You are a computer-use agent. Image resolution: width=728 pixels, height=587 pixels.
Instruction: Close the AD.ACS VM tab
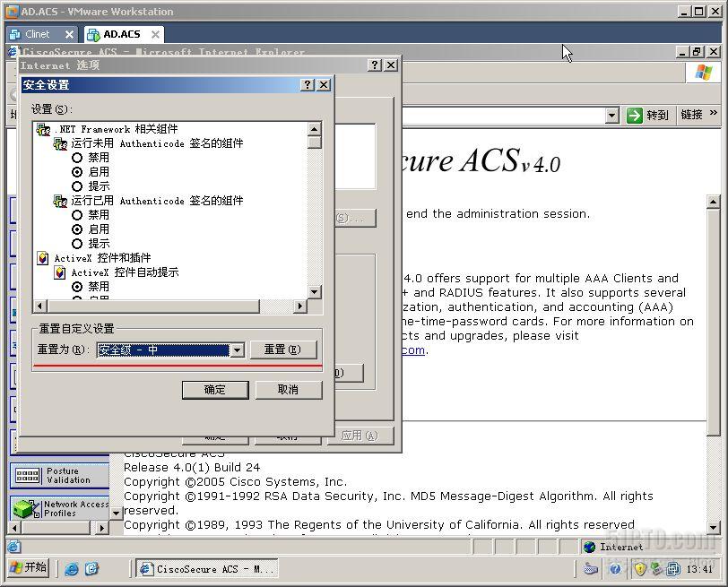point(155,34)
